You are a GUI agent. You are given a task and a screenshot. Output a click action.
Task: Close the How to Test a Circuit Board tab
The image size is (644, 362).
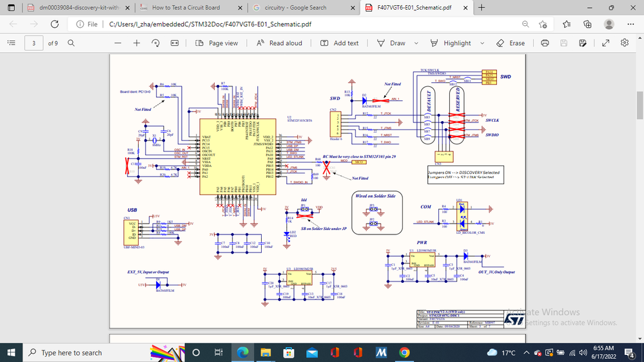pyautogui.click(x=240, y=8)
